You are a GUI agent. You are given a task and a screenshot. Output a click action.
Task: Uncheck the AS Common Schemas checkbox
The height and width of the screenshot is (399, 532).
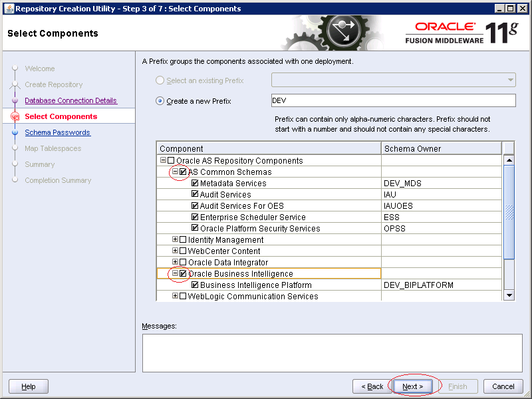point(183,172)
